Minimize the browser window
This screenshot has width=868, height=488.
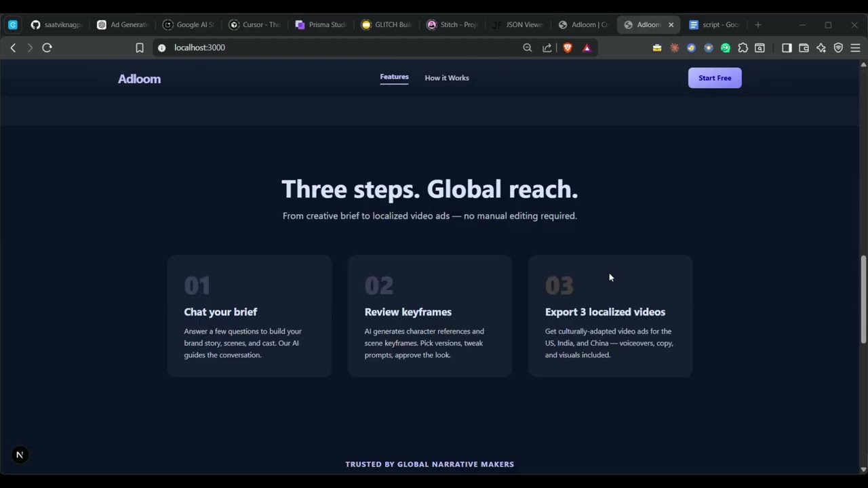point(802,24)
